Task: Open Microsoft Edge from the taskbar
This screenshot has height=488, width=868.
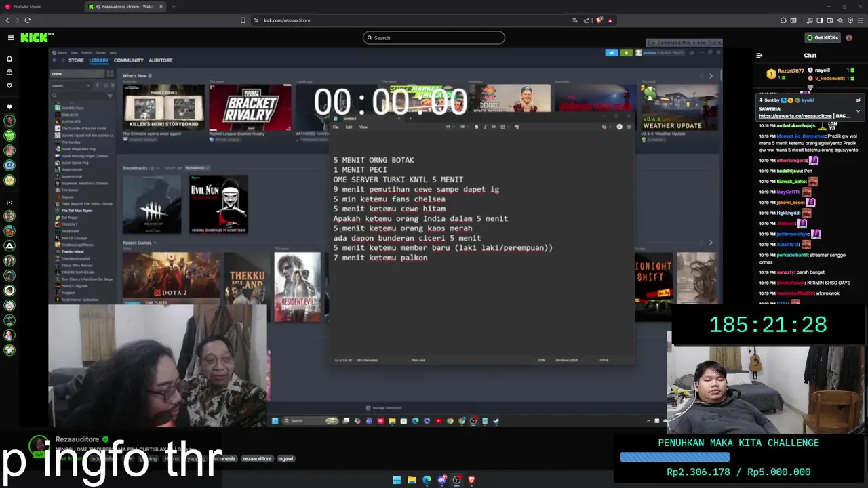Action: [427, 480]
